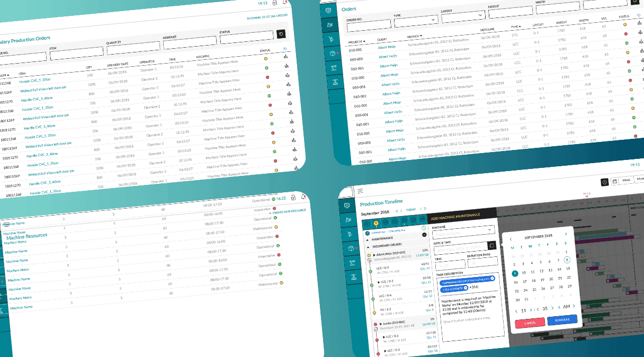Screen dimensions: 644x357
Task: Click the calendar icon beside Date & Time field
Action: point(492,246)
